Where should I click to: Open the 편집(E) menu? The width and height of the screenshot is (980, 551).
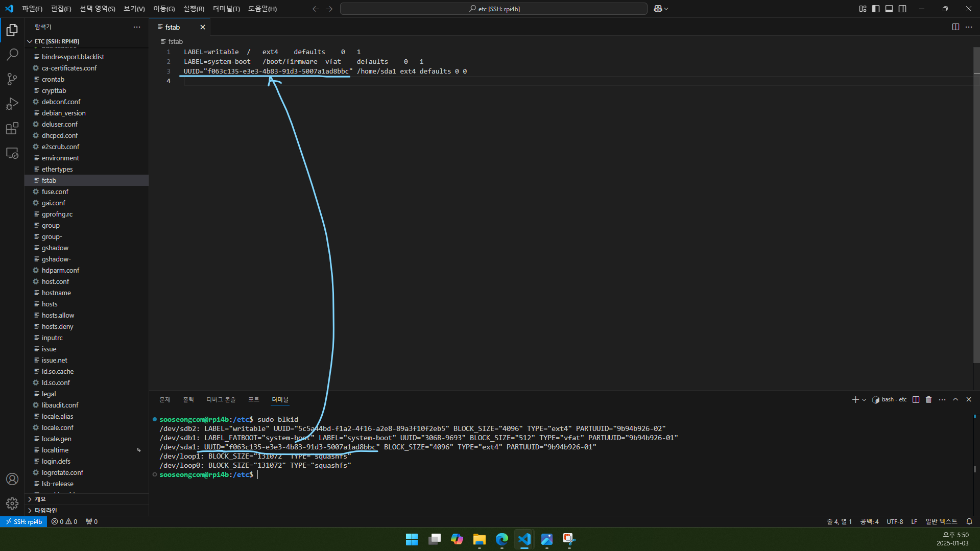tap(61, 9)
